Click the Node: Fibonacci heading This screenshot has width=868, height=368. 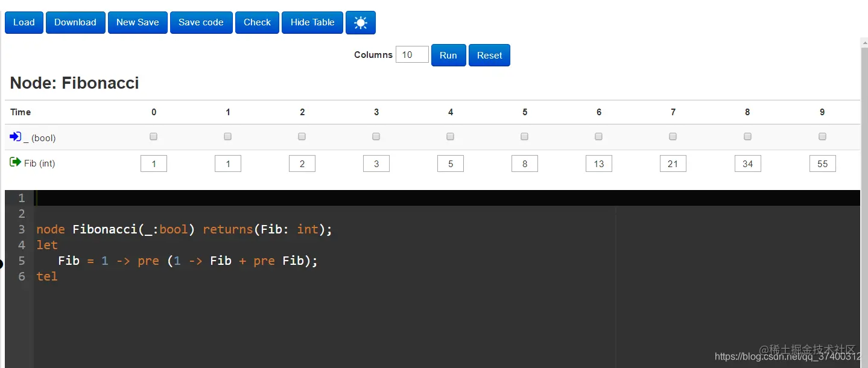pyautogui.click(x=75, y=83)
